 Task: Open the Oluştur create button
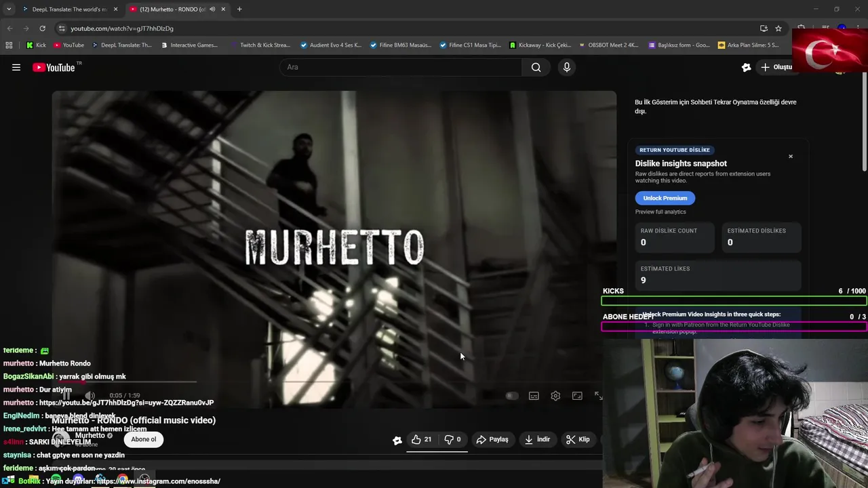coord(776,67)
